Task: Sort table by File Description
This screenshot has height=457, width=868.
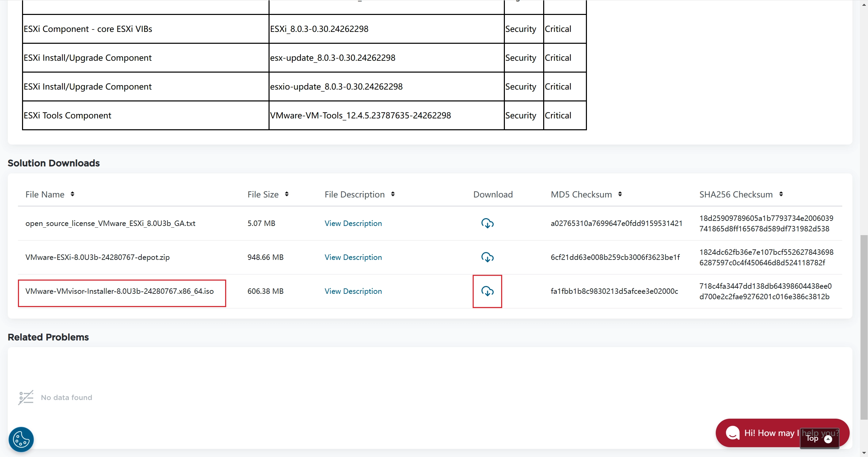Action: (x=393, y=194)
